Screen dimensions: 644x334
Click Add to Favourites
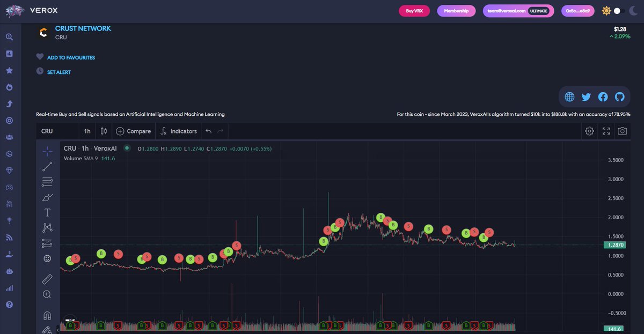[71, 57]
